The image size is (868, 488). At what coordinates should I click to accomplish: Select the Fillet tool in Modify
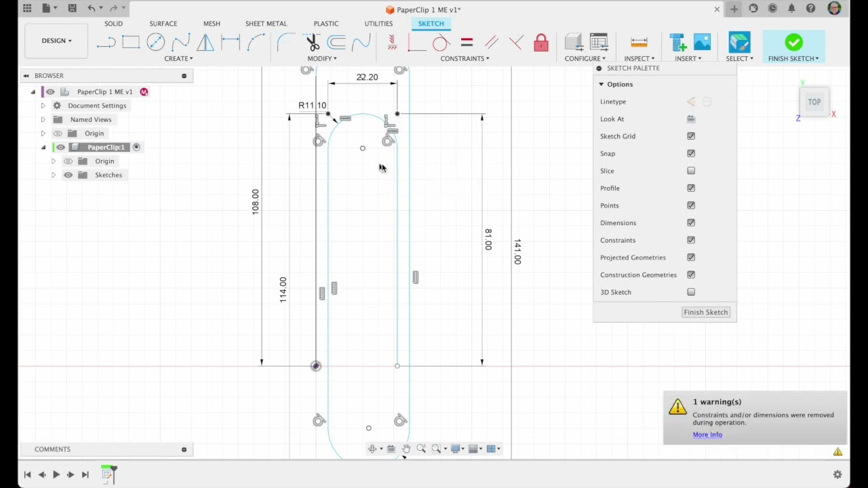(285, 43)
